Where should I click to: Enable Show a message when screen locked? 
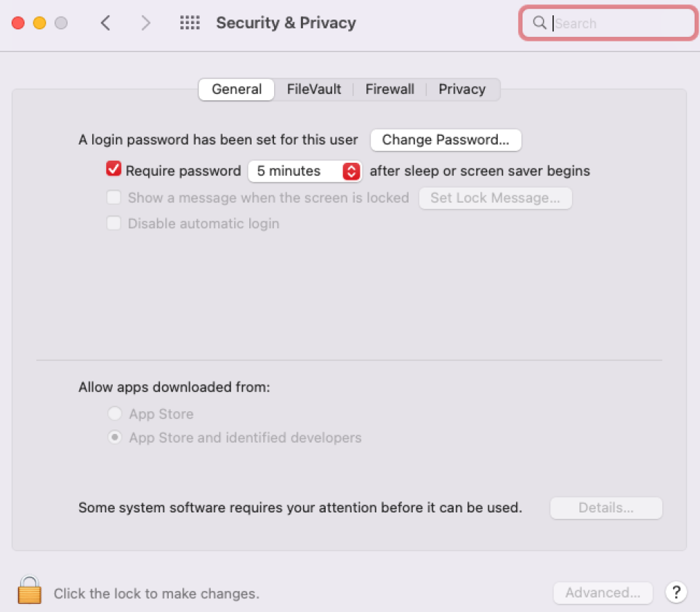click(x=113, y=198)
